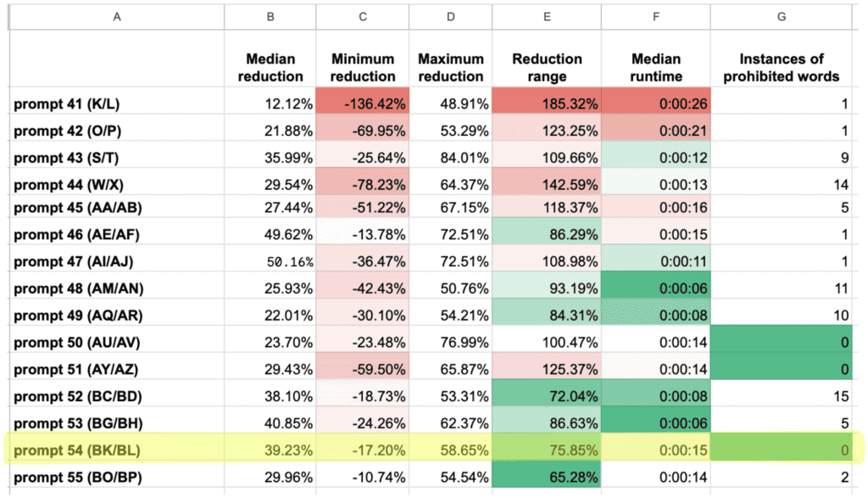Screen dimensions: 868x498
Task: Click column E header letter
Action: [547, 15]
